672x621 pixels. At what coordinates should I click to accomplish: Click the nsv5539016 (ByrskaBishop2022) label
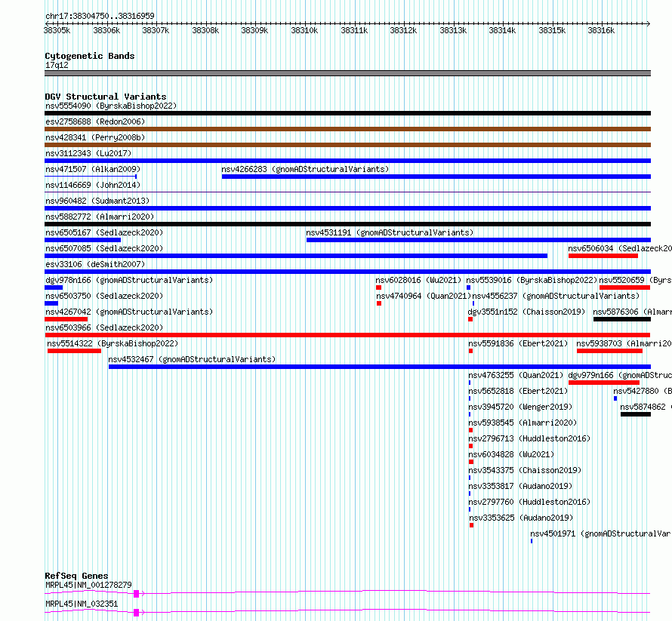point(532,280)
